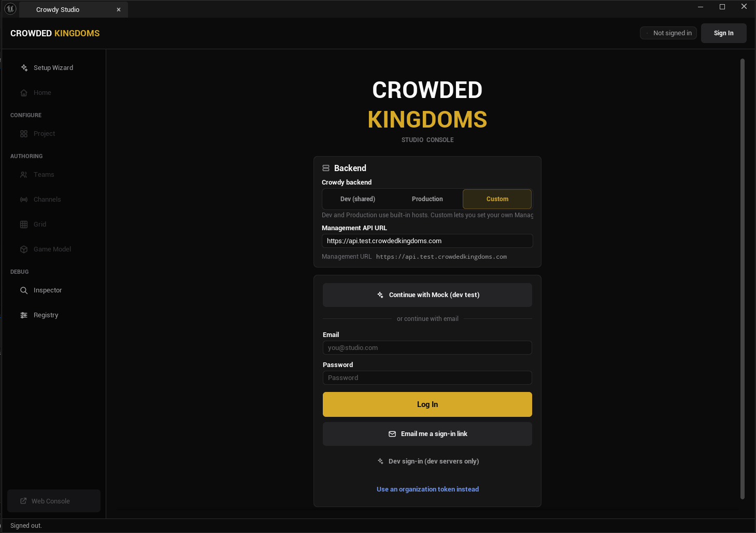
Task: Close the Crowdy Studio tab
Action: click(x=119, y=10)
